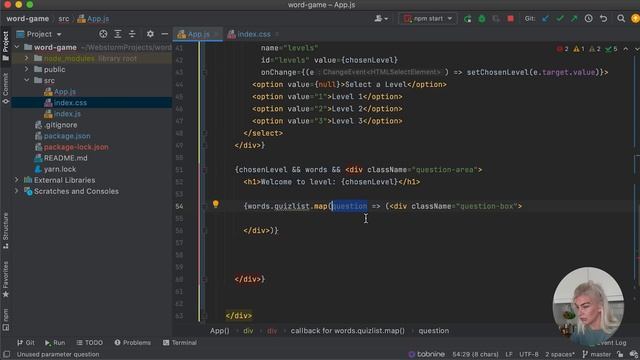Click the select opened file locate icon
Viewport: 640px width, 360px height.
(103, 34)
